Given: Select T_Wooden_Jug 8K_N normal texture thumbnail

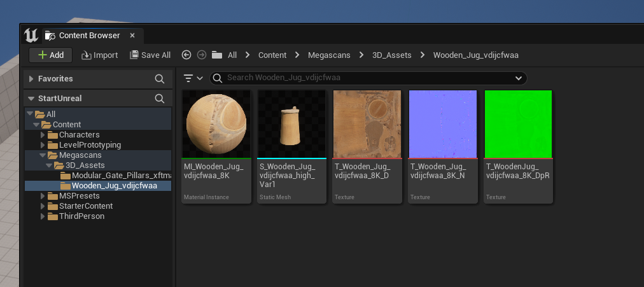Looking at the screenshot, I should pos(443,124).
